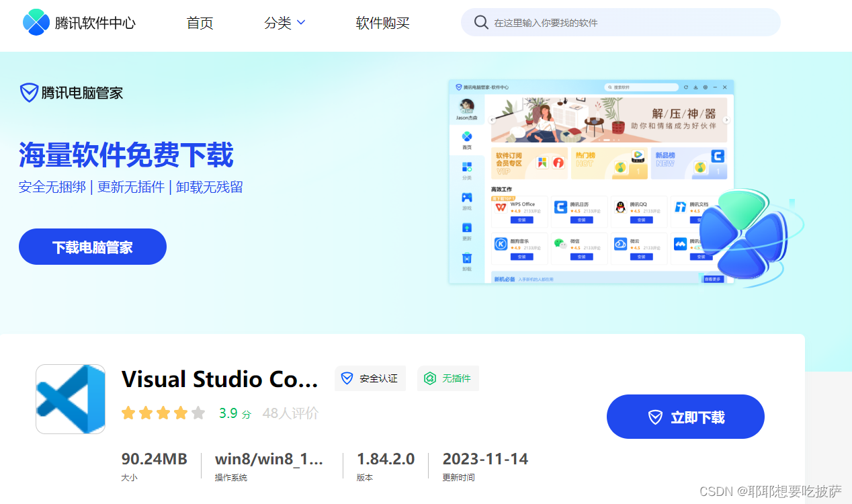Click the 热门榜 HOT card in the preview
The width and height of the screenshot is (852, 504).
(x=609, y=163)
